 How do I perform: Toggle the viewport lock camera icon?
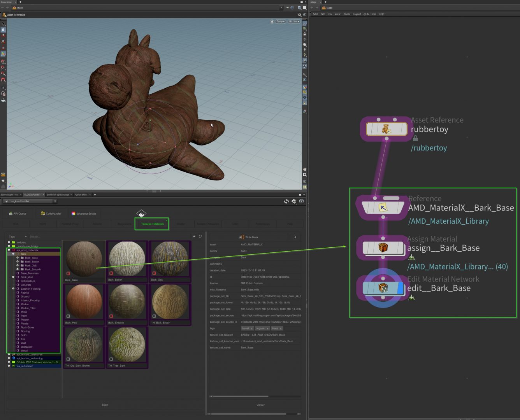(x=272, y=21)
